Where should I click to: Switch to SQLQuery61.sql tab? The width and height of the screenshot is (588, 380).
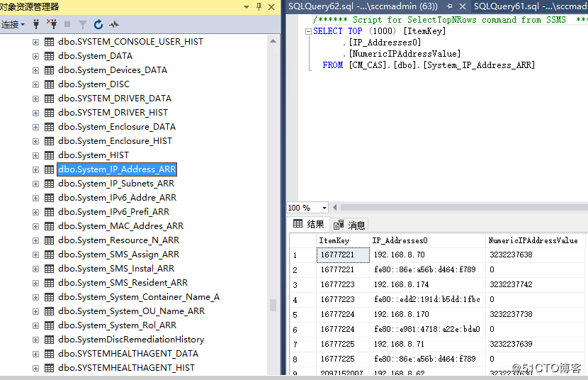point(529,6)
